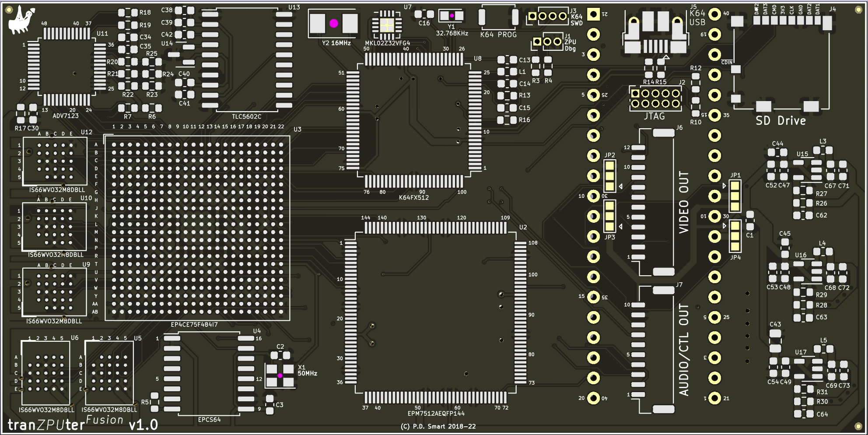Select the SD Drive card socket

coord(781,66)
